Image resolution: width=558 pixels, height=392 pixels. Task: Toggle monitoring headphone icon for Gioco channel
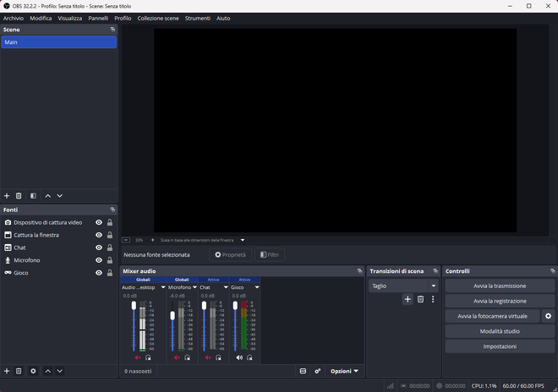click(249, 357)
